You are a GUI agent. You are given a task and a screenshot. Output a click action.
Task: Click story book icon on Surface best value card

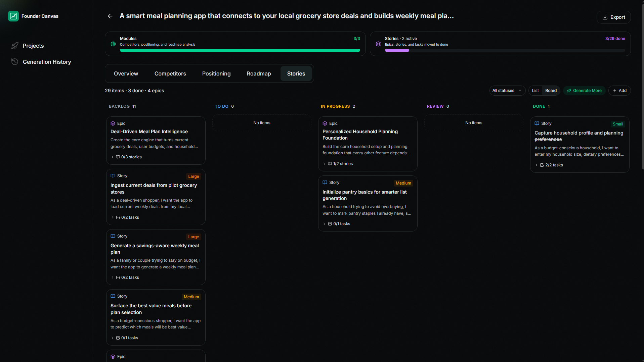click(x=113, y=296)
